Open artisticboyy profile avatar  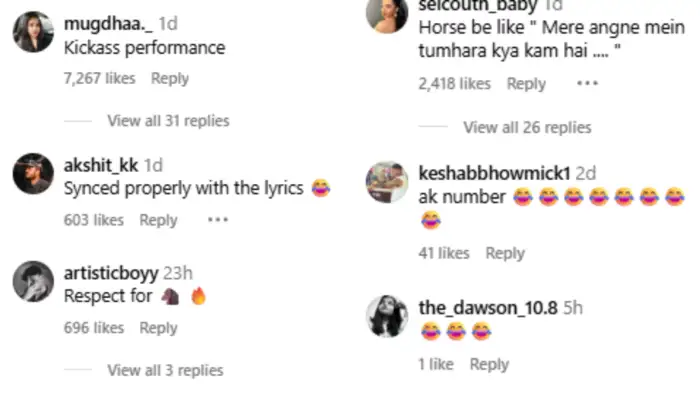[33, 282]
